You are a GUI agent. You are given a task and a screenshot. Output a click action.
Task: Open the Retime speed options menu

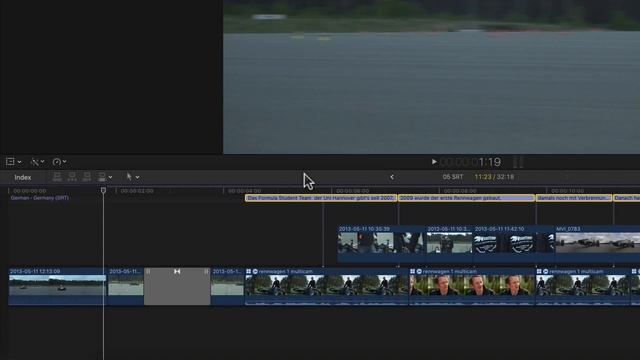pos(59,162)
